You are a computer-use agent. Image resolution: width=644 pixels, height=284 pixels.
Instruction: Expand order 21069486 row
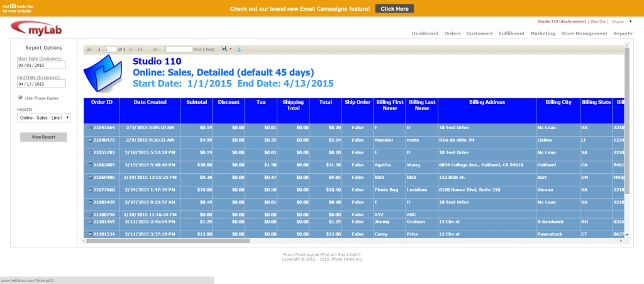click(x=91, y=177)
